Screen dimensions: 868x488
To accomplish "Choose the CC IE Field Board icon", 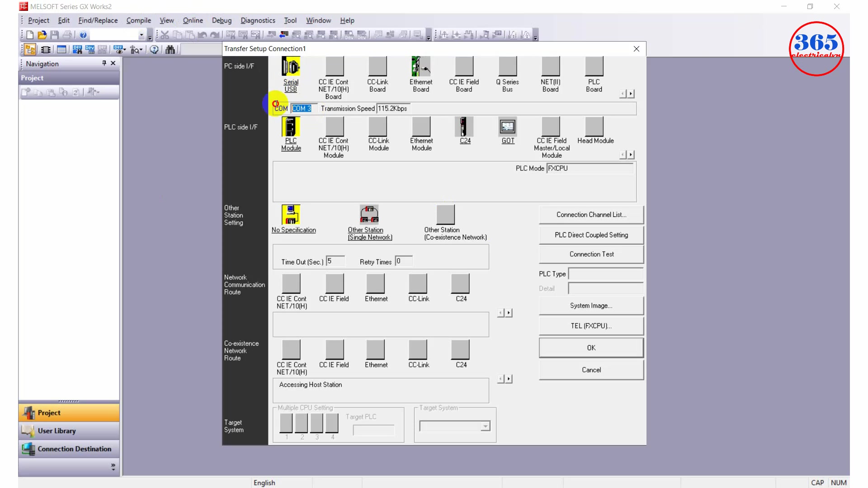I will (x=464, y=66).
